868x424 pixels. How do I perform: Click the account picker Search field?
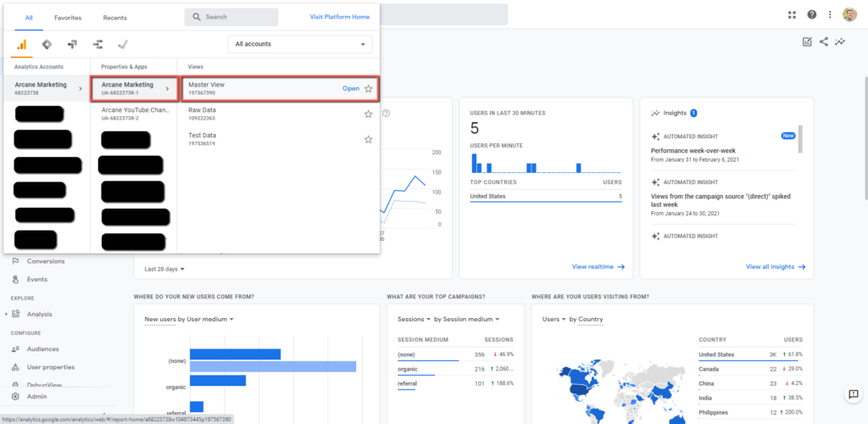231,17
